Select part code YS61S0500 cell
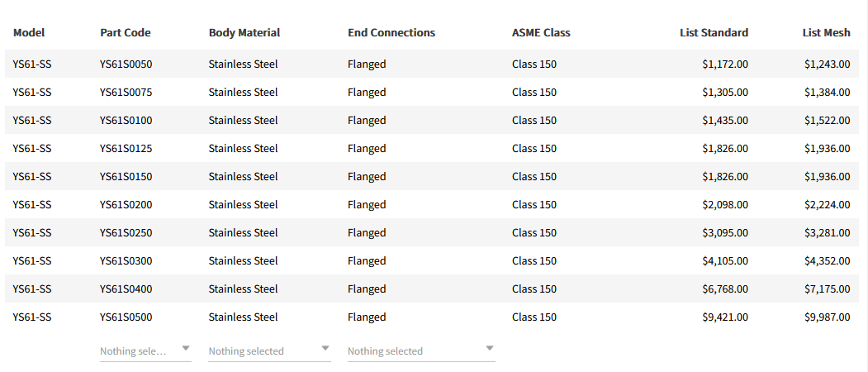Screen dimensions: 868x372 click(x=126, y=317)
